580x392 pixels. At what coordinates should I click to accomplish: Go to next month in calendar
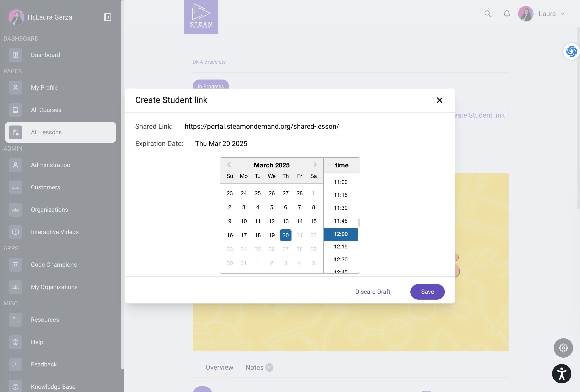pyautogui.click(x=315, y=164)
